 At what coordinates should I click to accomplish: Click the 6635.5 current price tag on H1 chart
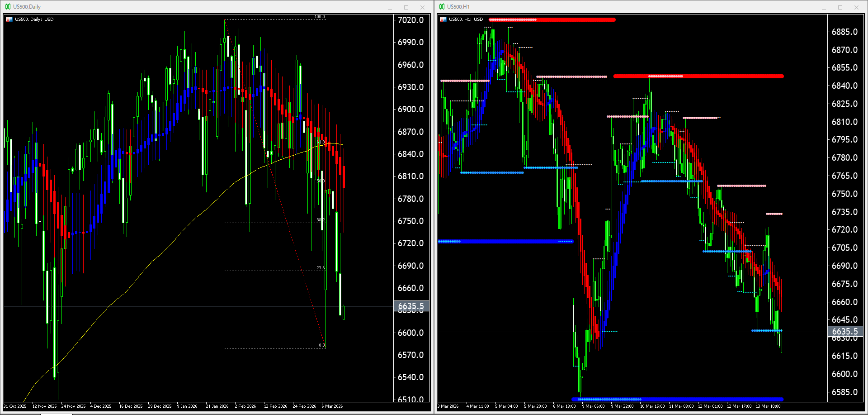point(845,332)
